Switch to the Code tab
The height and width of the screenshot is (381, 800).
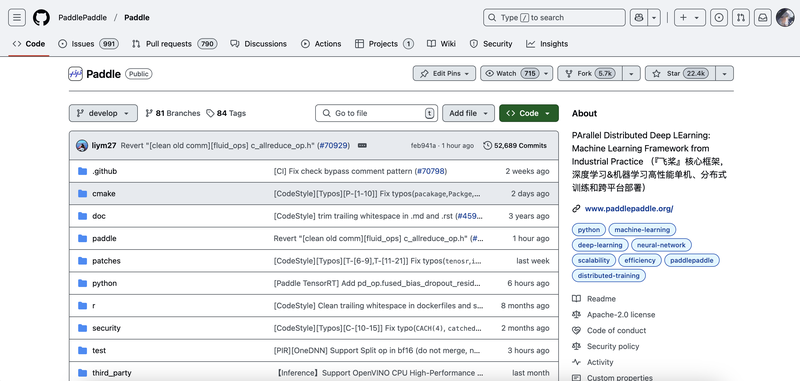(29, 44)
